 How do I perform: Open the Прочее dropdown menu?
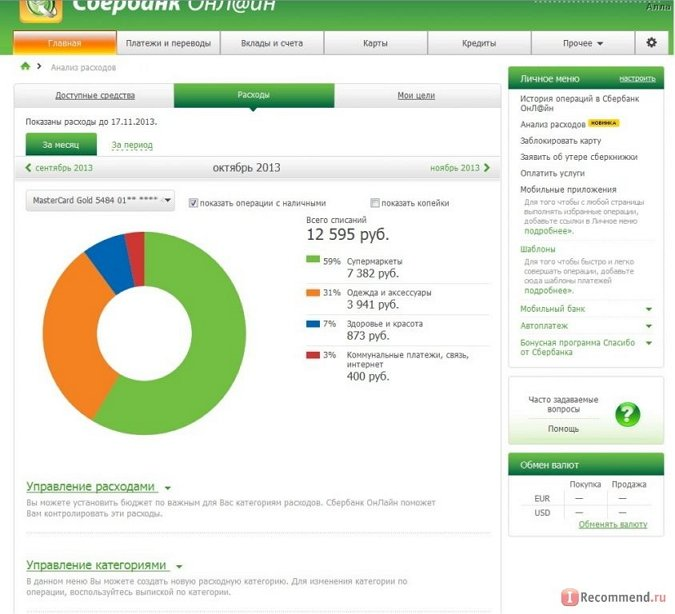[x=583, y=43]
